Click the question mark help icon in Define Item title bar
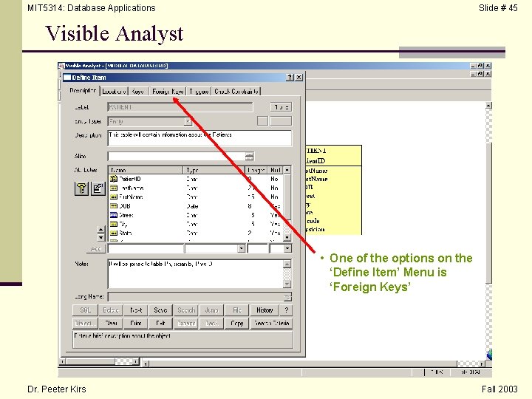Image resolution: width=532 pixels, height=399 pixels. [290, 78]
